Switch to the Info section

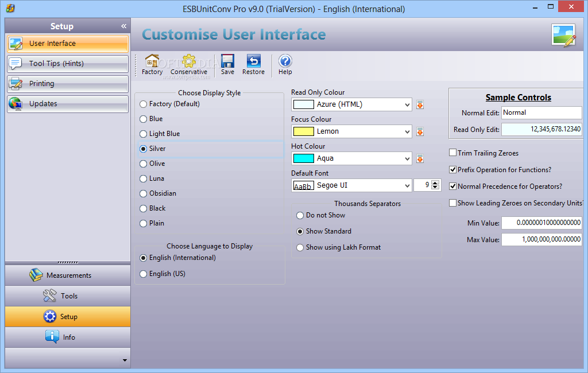(68, 337)
